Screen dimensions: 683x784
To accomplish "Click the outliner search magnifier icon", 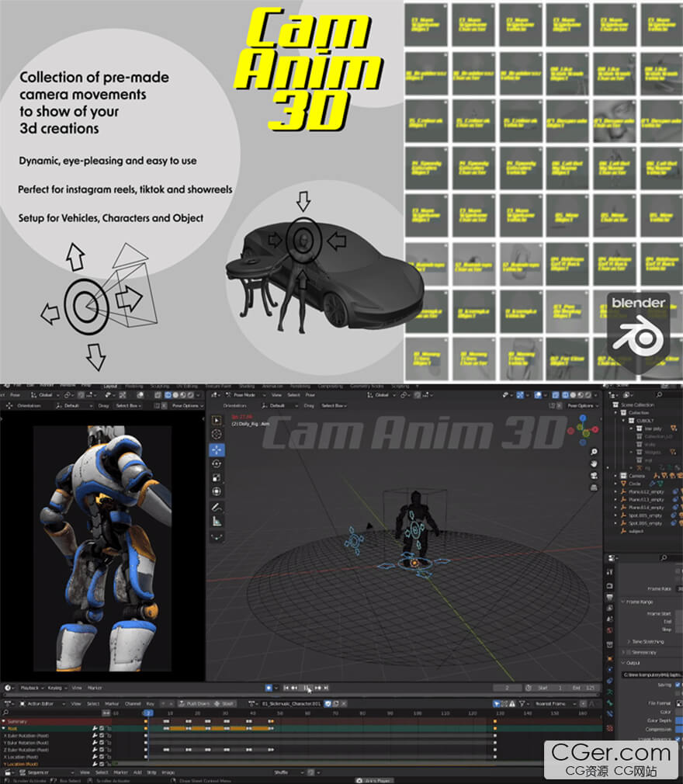I will tap(659, 395).
